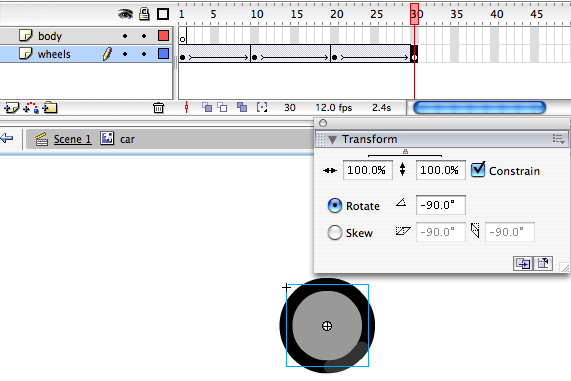Go back using the blue arrow

click(x=7, y=138)
